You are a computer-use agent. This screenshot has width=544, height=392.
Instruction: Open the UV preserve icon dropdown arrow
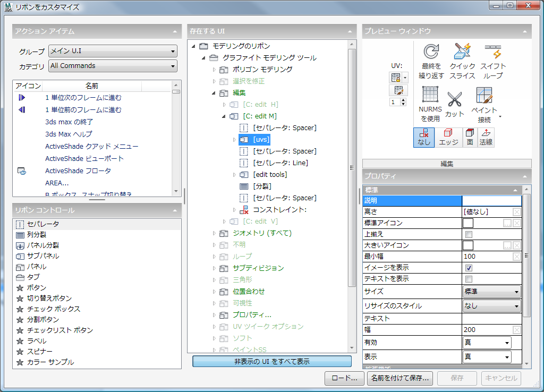[405, 78]
